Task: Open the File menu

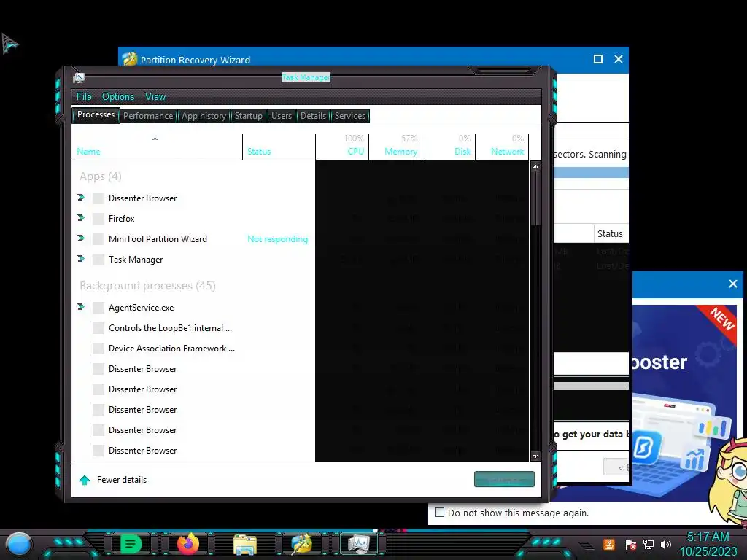Action: [x=84, y=97]
